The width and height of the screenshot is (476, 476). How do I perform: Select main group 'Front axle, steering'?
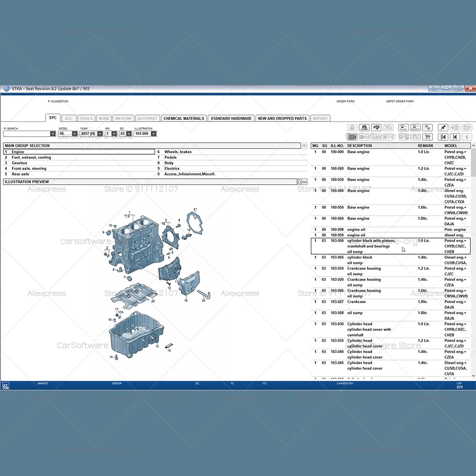[x=79, y=169]
